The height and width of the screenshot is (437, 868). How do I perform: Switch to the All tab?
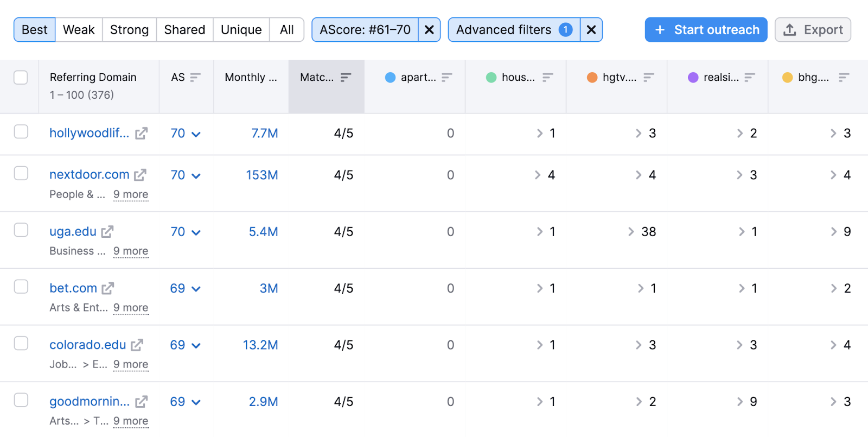pos(287,30)
